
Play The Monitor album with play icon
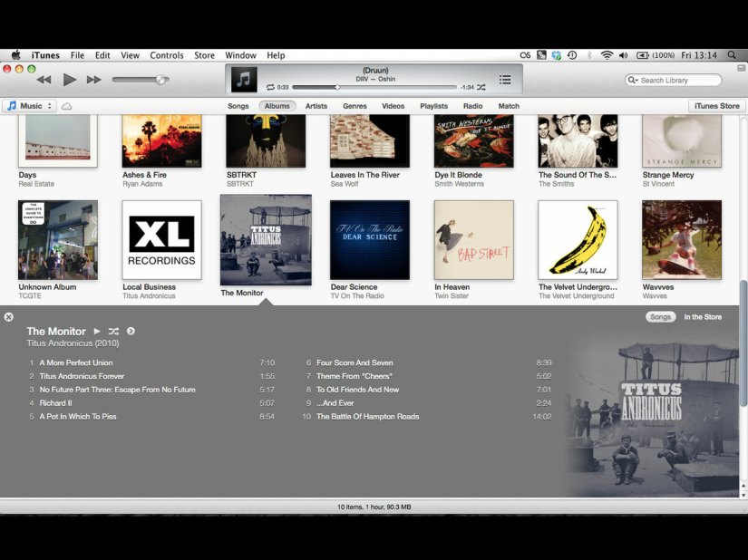click(97, 331)
